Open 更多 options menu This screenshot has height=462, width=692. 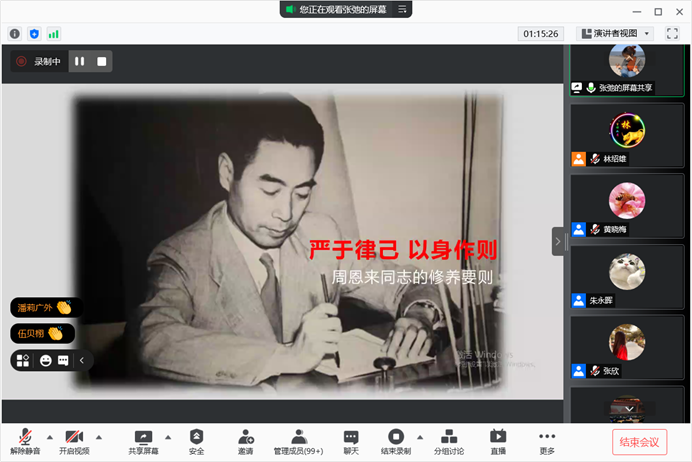546,442
